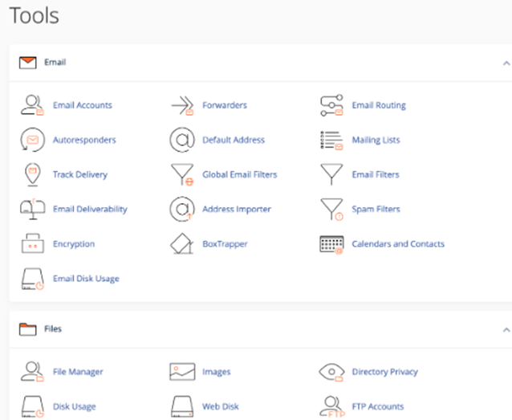Click the File Manager icon

tap(32, 372)
